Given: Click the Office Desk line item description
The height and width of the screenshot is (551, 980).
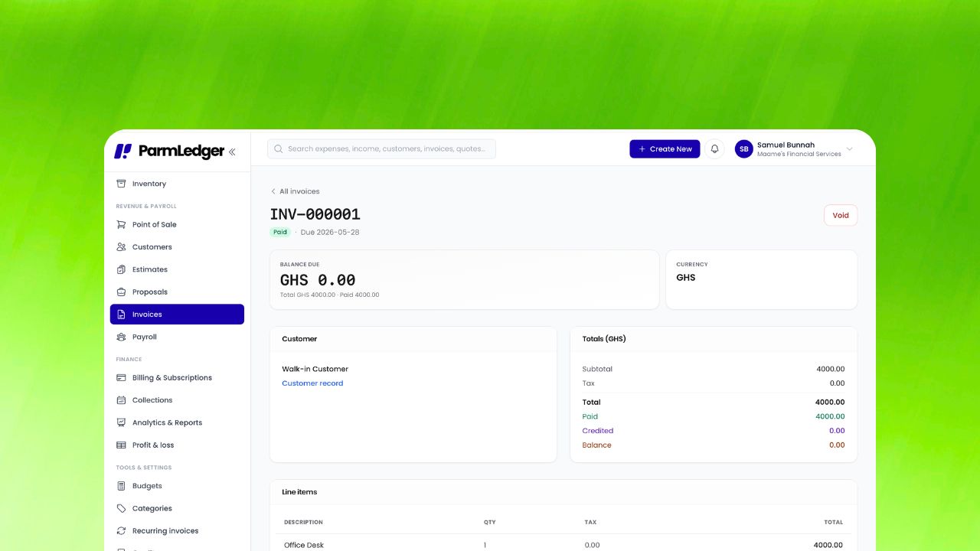Looking at the screenshot, I should [x=304, y=545].
